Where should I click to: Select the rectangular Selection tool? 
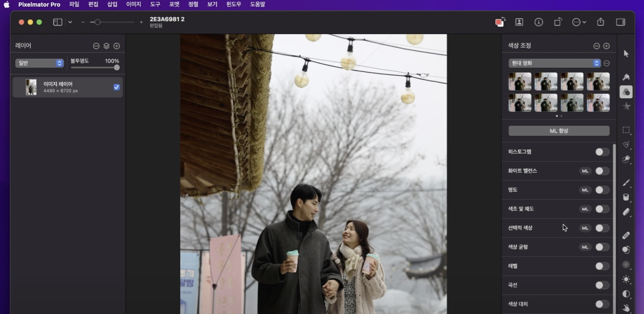pyautogui.click(x=626, y=130)
